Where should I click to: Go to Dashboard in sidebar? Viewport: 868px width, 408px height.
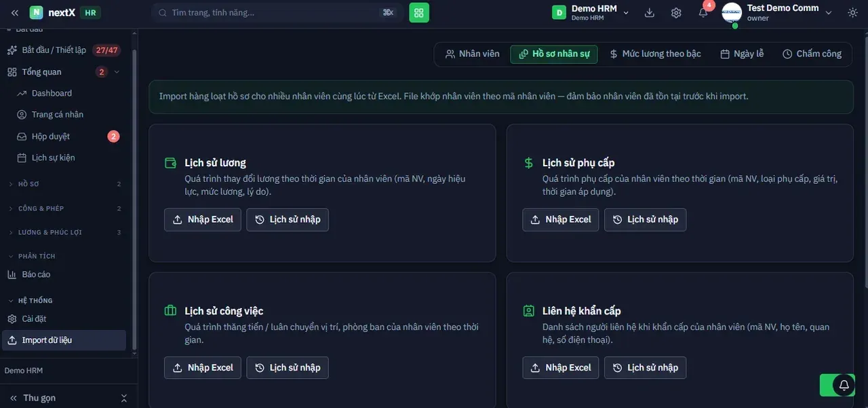52,93
